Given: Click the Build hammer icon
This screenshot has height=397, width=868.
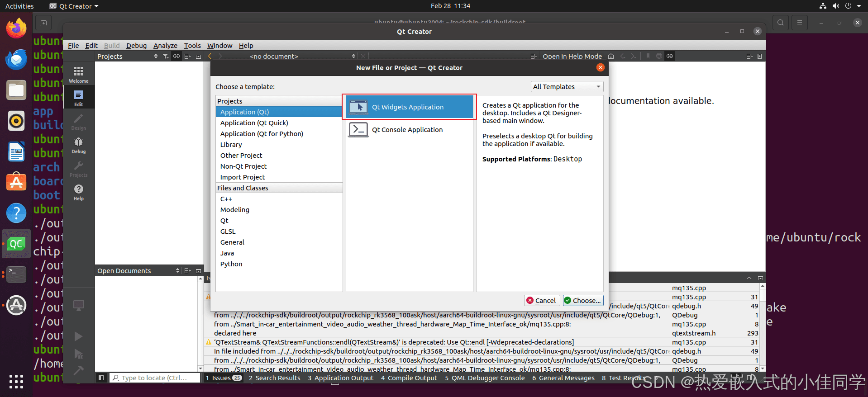Looking at the screenshot, I should tap(79, 370).
